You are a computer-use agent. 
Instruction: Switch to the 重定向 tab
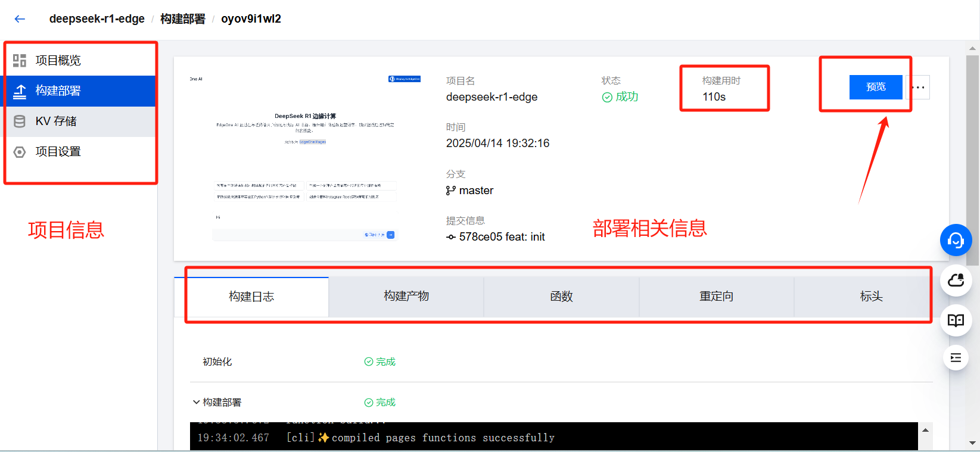click(x=716, y=297)
